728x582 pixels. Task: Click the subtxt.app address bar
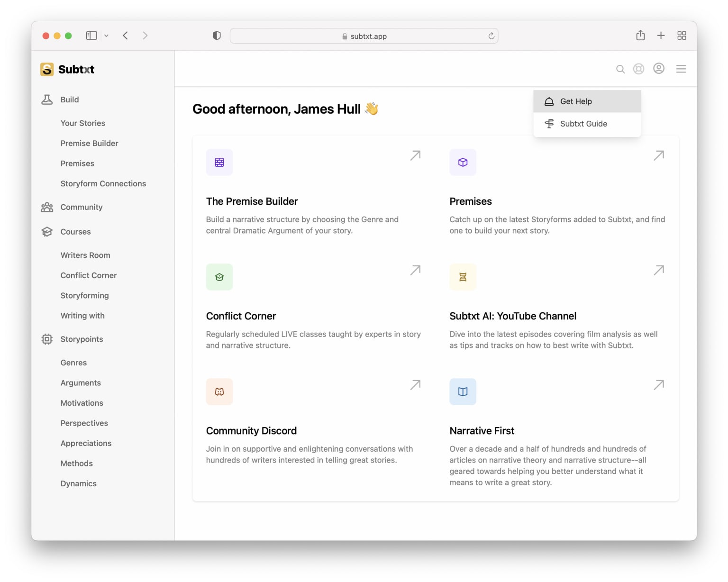364,36
